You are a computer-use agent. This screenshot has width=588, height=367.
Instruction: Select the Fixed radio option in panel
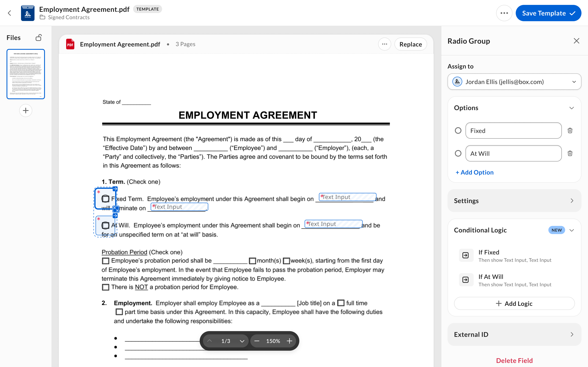pos(458,130)
